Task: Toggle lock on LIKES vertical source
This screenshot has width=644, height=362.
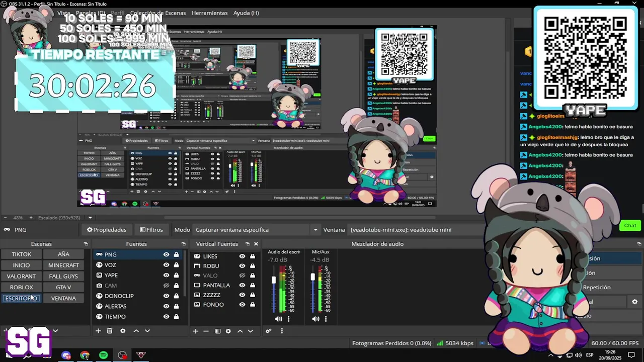Action: click(253, 256)
